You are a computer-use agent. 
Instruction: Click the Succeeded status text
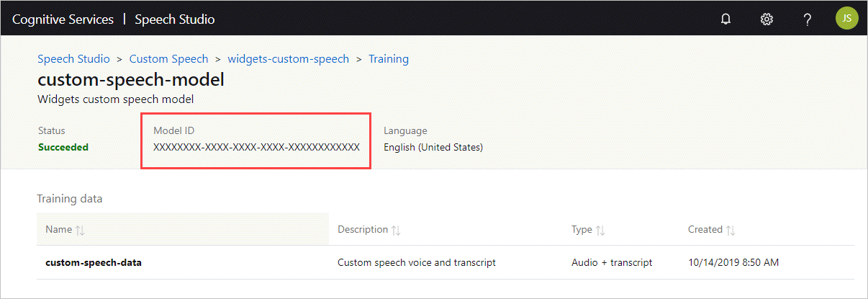click(63, 148)
